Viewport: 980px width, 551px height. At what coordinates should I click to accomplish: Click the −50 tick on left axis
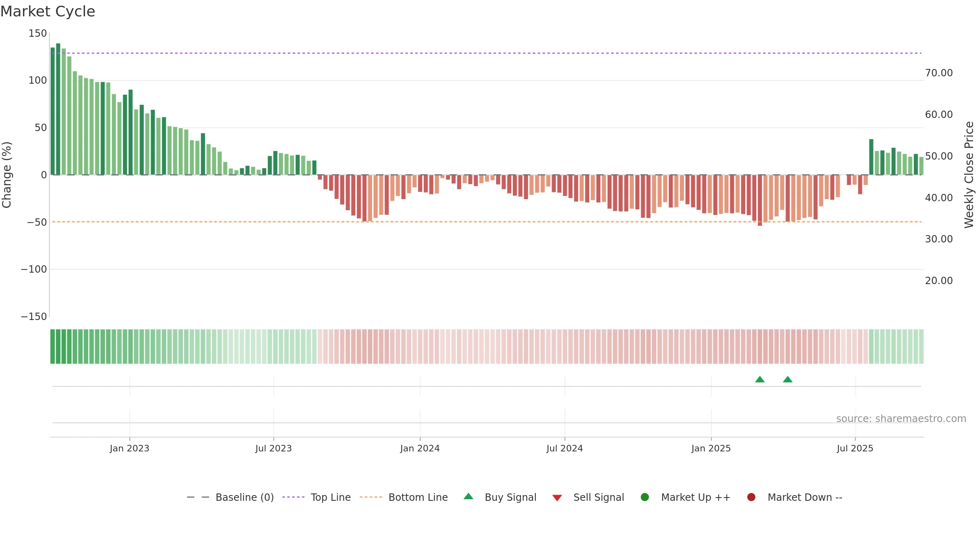37,222
